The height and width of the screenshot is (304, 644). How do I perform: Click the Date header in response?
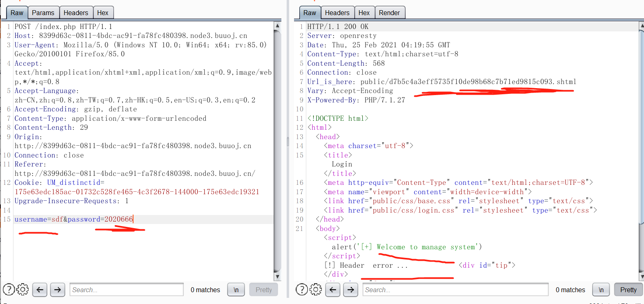click(x=379, y=45)
